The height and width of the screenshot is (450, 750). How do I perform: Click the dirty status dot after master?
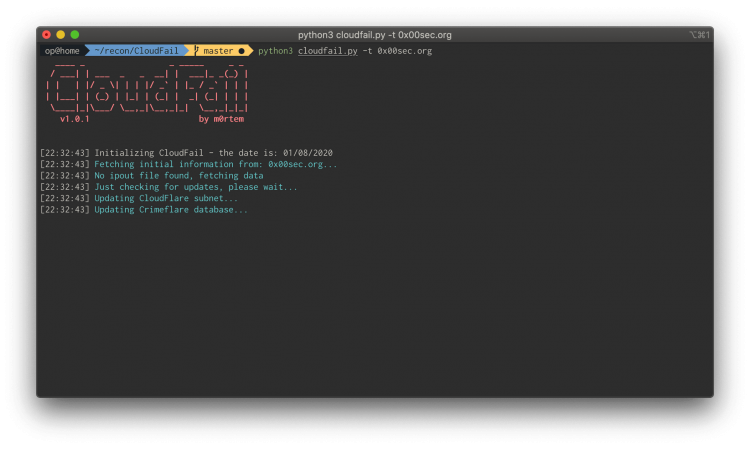tap(242, 51)
